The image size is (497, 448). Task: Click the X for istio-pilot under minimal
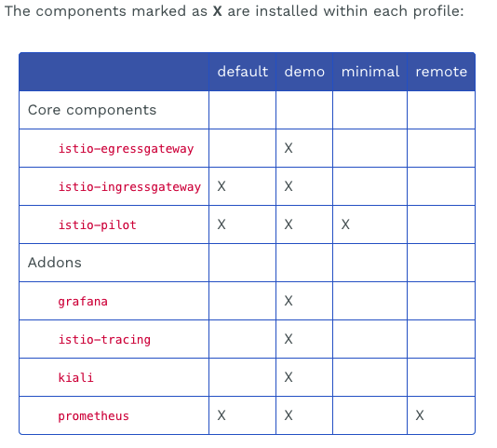[x=345, y=224]
